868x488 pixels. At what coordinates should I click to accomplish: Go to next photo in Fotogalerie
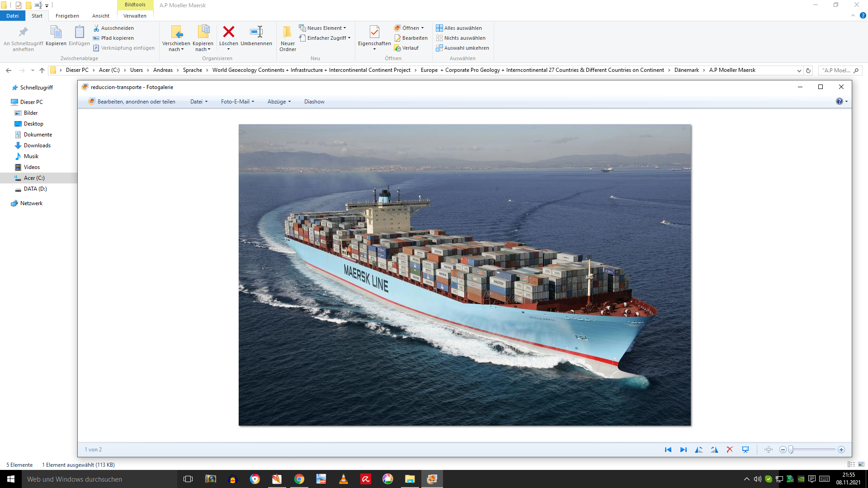tap(684, 450)
